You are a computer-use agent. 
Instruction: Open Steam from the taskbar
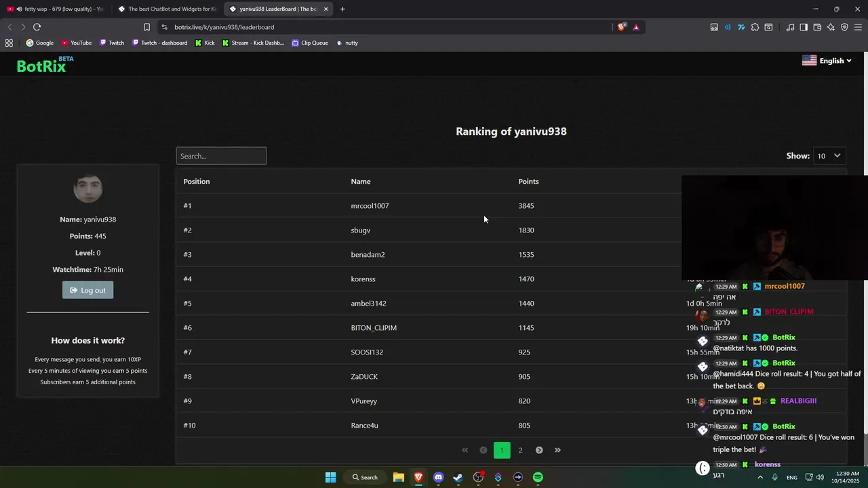tap(458, 477)
